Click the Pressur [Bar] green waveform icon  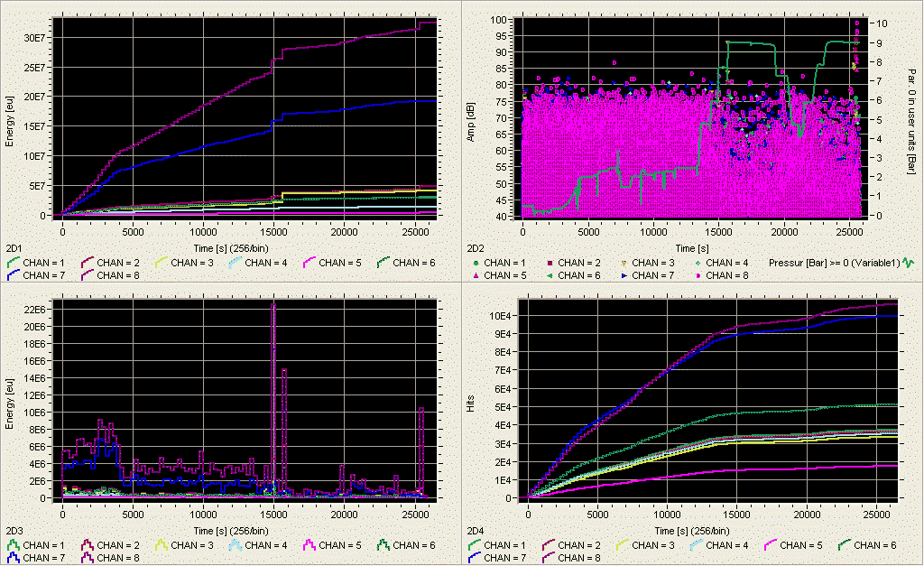(910, 262)
